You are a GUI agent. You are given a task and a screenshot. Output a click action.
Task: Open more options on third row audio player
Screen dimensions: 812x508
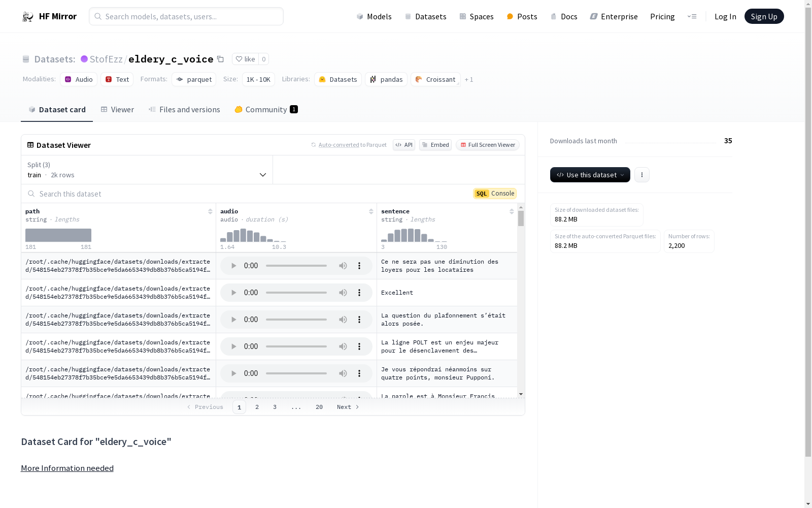coord(359,320)
